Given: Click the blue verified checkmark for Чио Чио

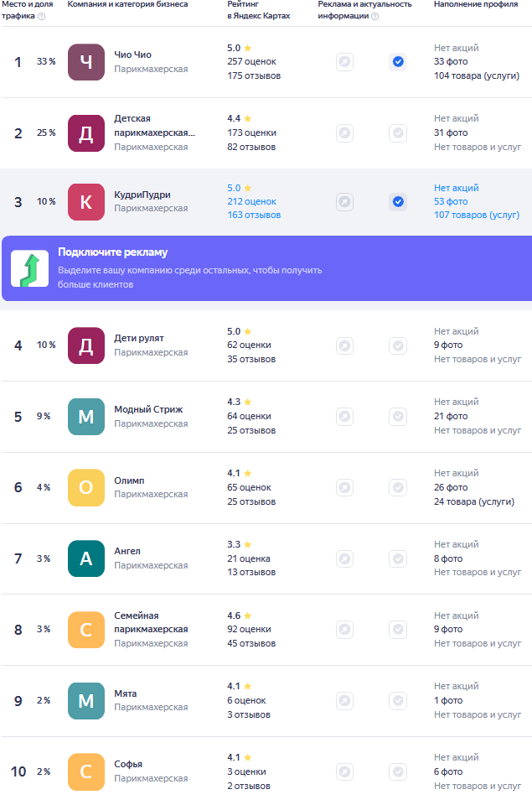Looking at the screenshot, I should click(398, 62).
